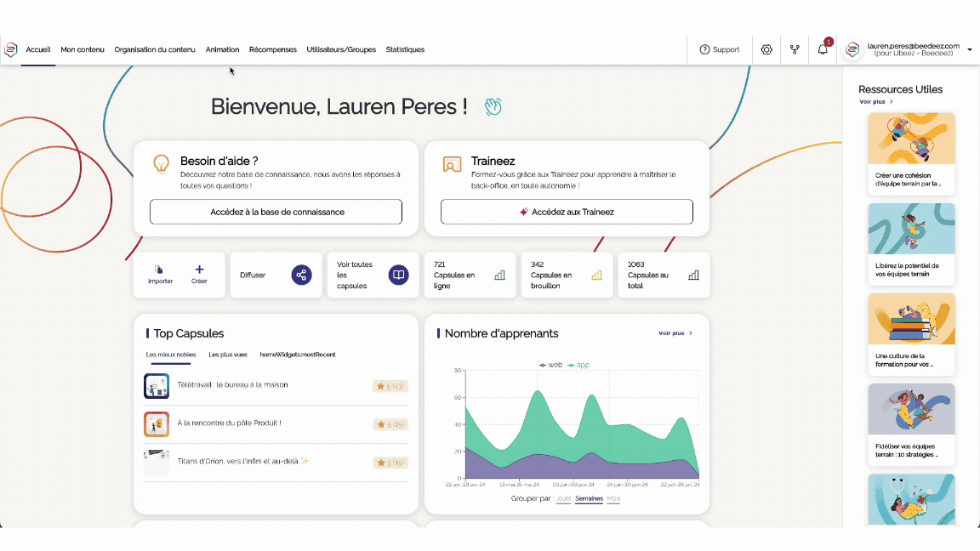This screenshot has width=980, height=551.
Task: Toggle the web series in the chart legend
Action: point(550,365)
